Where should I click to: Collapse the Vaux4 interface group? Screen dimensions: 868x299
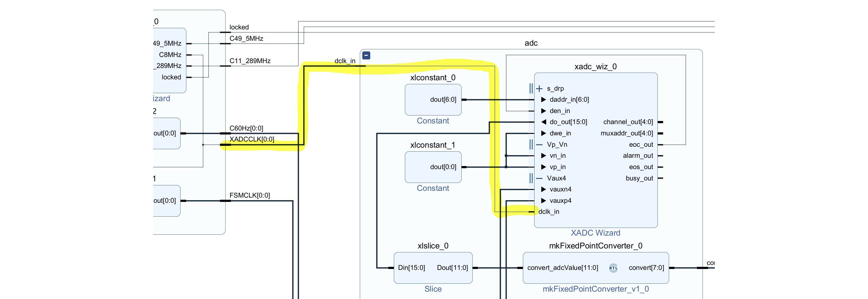(x=539, y=179)
